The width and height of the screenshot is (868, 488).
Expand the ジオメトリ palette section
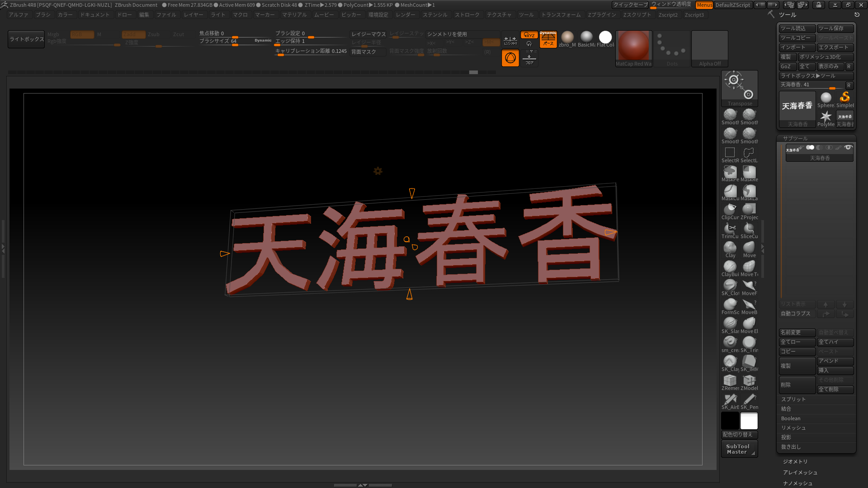pyautogui.click(x=795, y=461)
